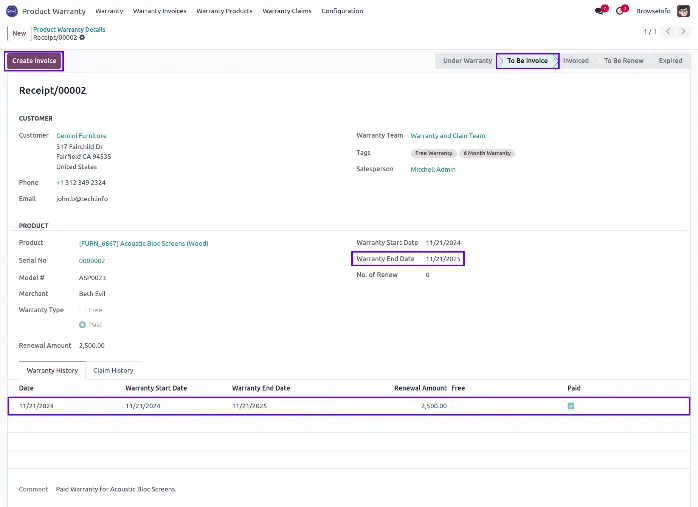Open the Gemini Furniture customer link
Viewport: 698px width, 507px height.
pyautogui.click(x=81, y=135)
